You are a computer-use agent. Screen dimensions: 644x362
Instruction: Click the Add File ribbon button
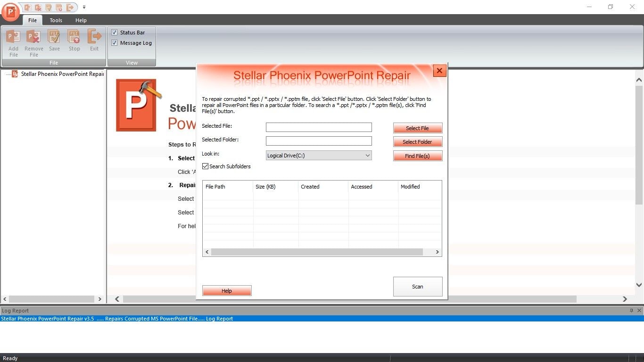(14, 43)
